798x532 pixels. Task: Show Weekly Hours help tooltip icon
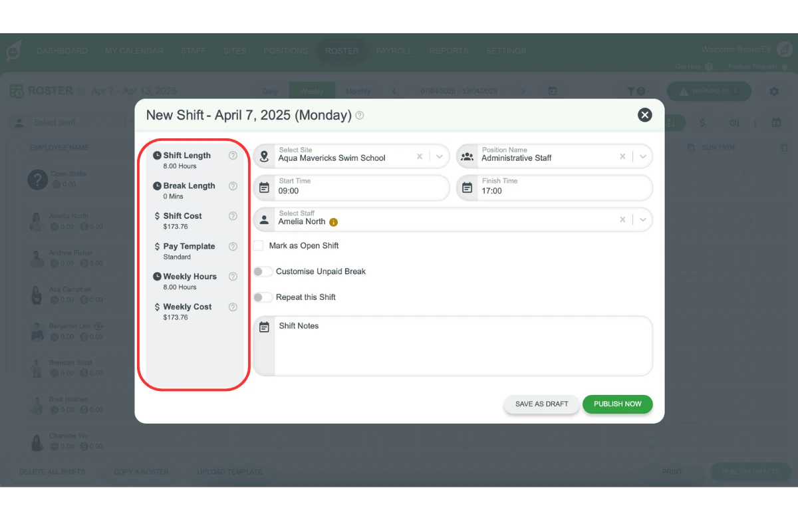point(233,277)
